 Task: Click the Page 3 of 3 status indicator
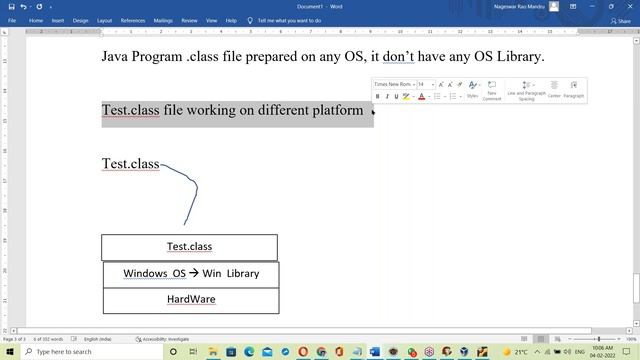point(14,339)
